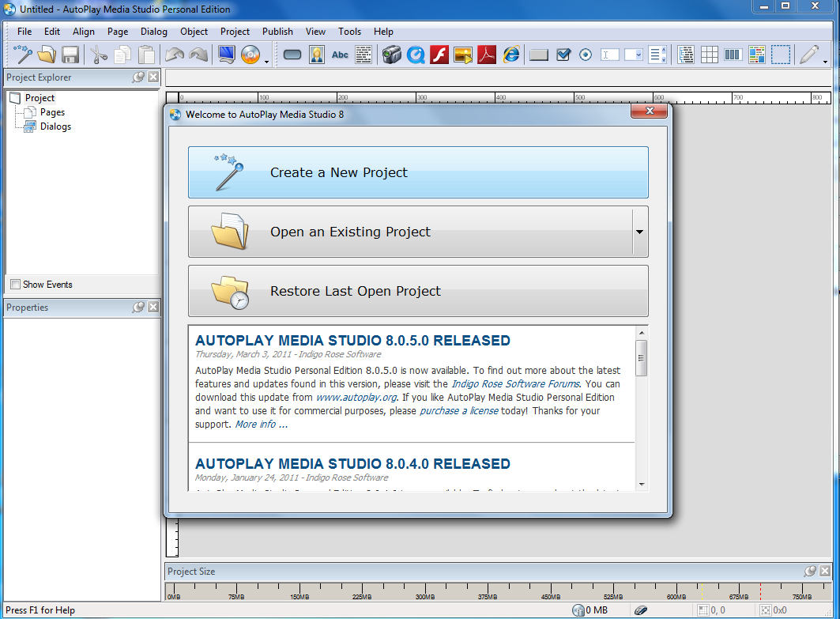Insert a QuickTime object from toolbar

click(416, 55)
